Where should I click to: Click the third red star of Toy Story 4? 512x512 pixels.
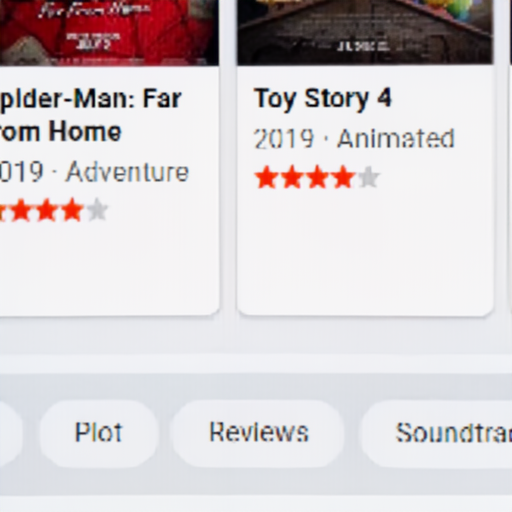point(317,177)
